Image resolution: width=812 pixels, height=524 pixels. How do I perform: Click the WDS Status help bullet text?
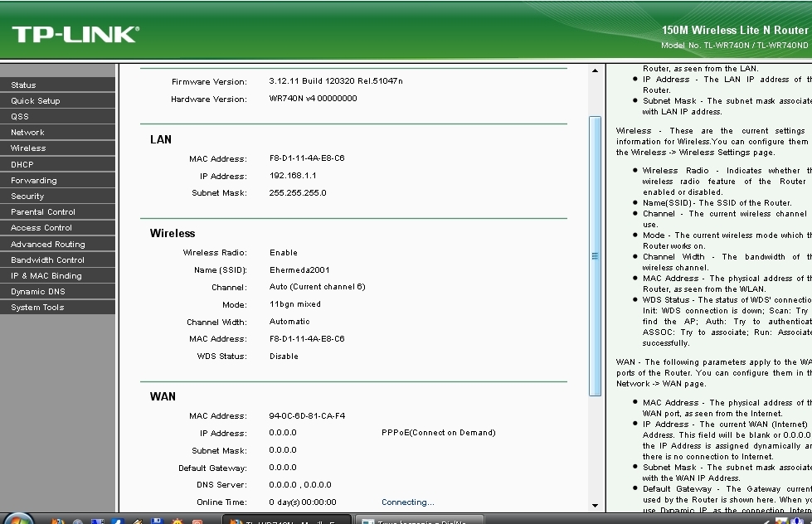click(727, 322)
